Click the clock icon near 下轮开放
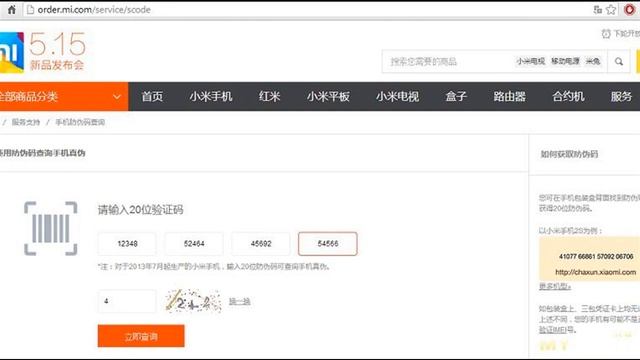640x360 pixels. [606, 34]
